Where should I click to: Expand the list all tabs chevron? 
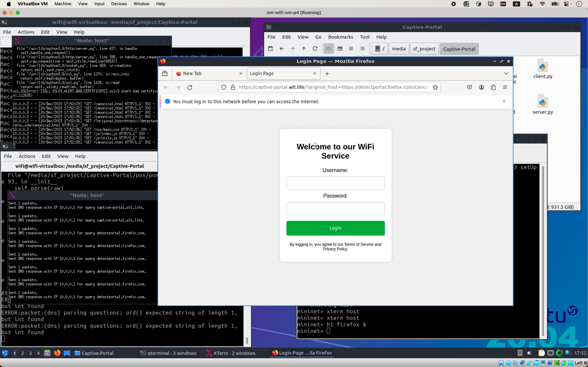(506, 73)
